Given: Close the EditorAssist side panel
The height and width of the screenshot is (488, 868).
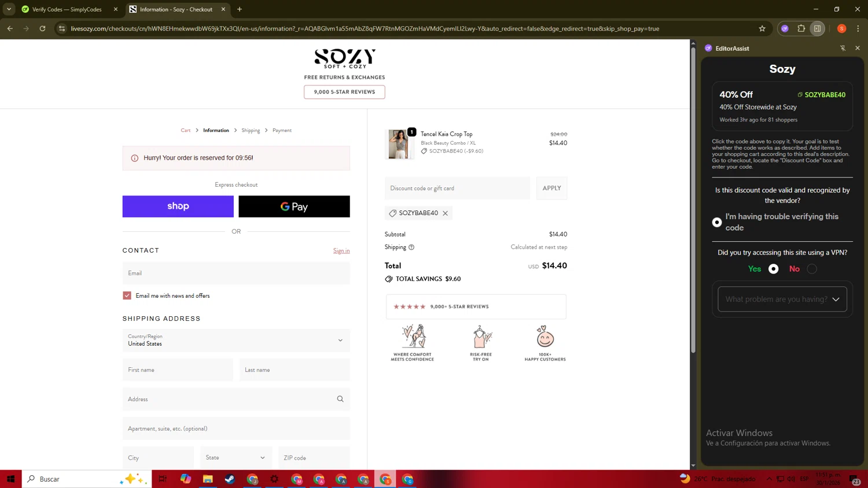Looking at the screenshot, I should click(x=858, y=48).
